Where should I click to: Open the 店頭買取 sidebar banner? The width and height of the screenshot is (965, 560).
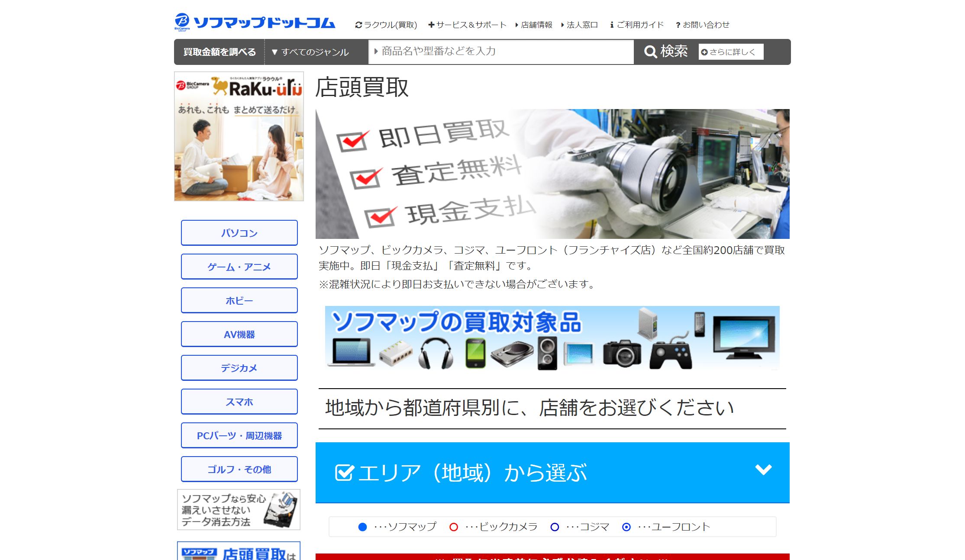click(239, 551)
